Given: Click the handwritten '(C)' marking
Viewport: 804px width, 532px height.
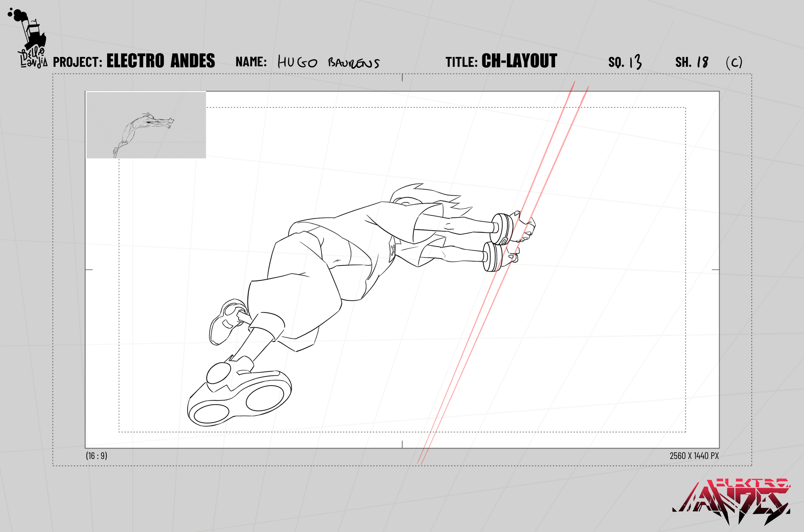Looking at the screenshot, I should 734,62.
